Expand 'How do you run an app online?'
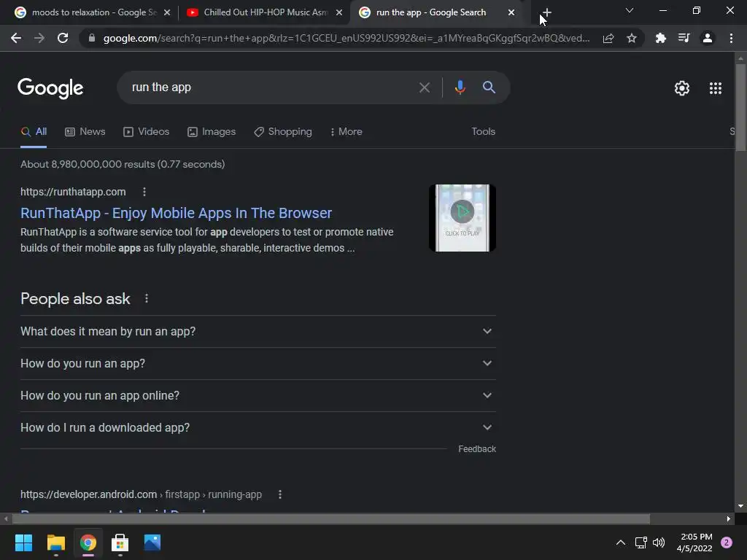 (258, 396)
